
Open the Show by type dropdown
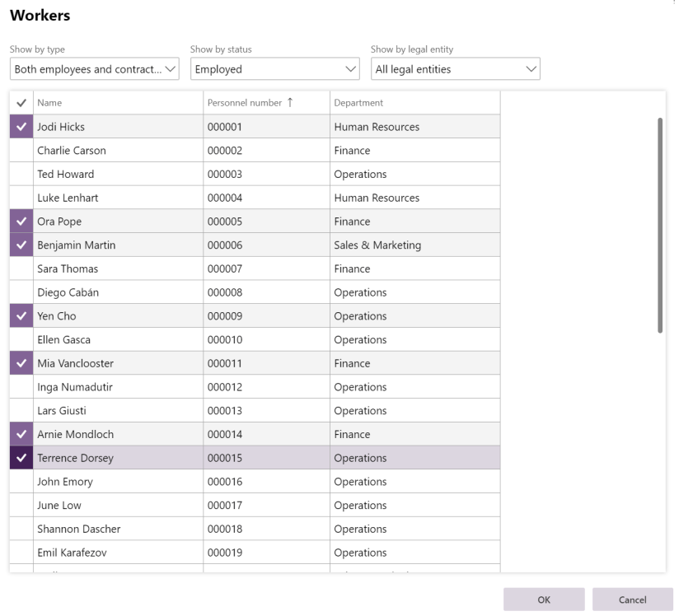pyautogui.click(x=95, y=69)
